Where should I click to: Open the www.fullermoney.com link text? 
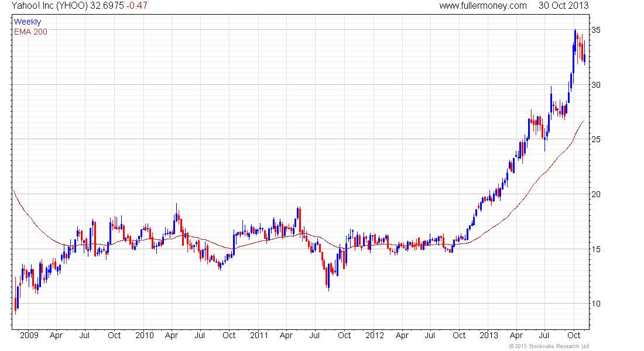pos(483,6)
